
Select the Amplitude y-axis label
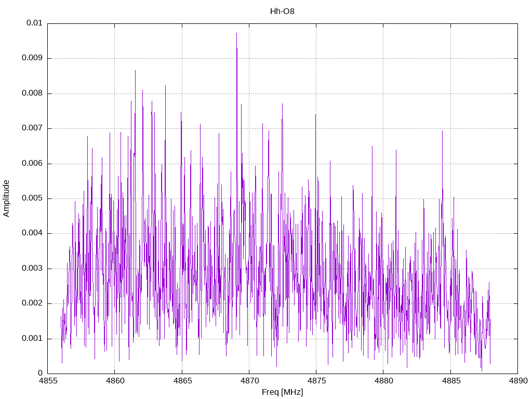tap(6, 198)
